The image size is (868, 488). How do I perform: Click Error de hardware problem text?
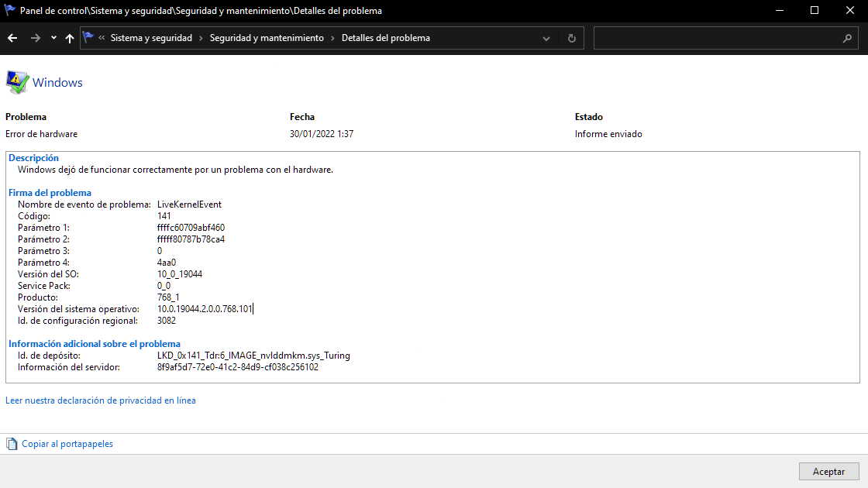tap(42, 134)
